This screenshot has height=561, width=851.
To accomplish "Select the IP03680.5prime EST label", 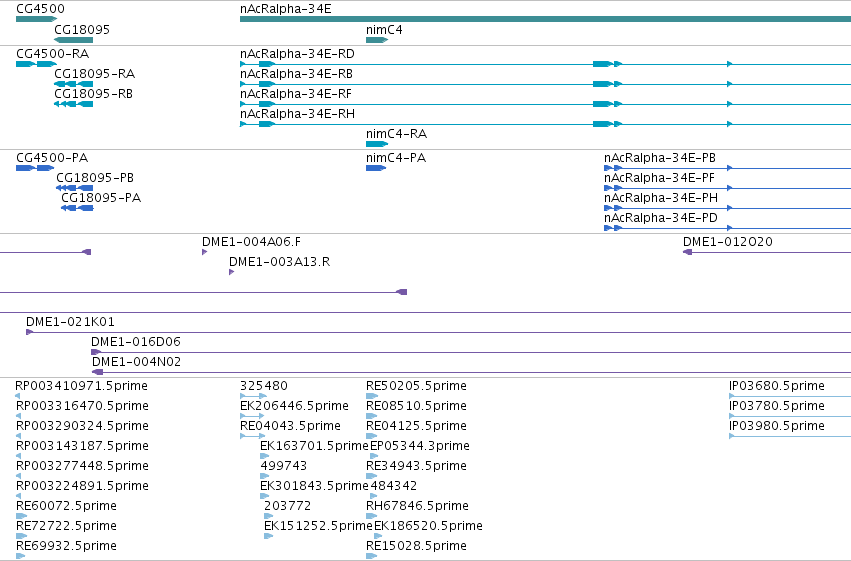I will tap(777, 386).
